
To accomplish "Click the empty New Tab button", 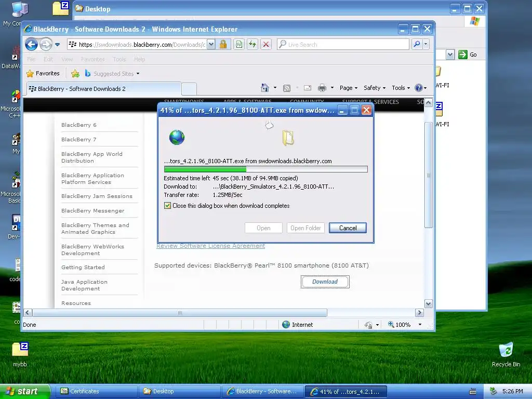I will [189, 89].
